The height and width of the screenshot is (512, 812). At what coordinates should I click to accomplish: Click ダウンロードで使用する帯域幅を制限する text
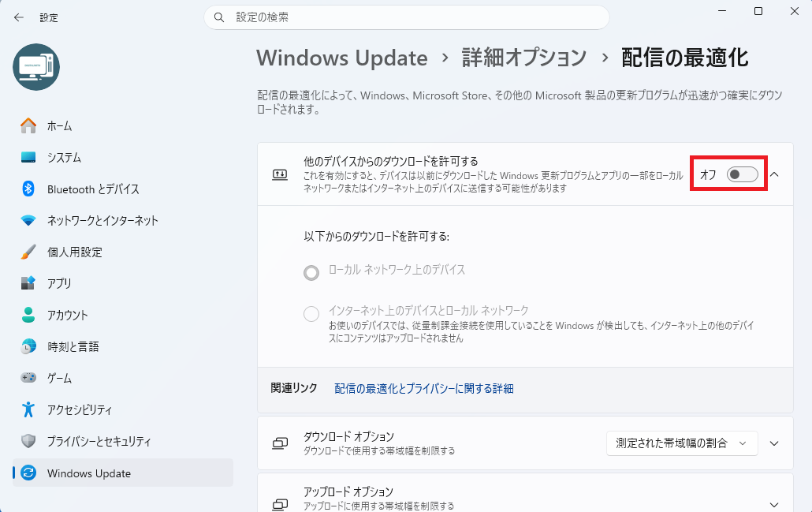point(379,450)
